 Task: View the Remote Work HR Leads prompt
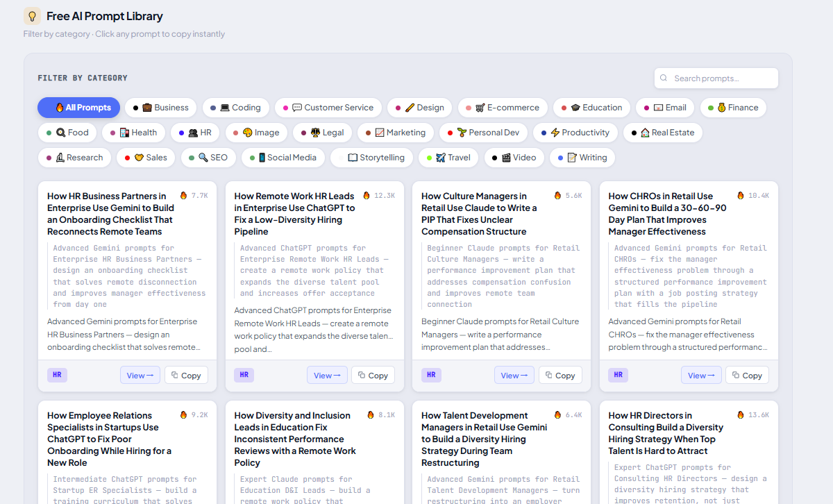click(327, 376)
